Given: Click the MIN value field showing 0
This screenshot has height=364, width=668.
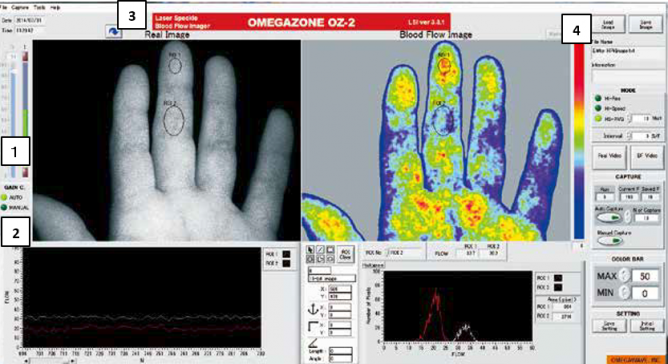Looking at the screenshot, I should [645, 293].
